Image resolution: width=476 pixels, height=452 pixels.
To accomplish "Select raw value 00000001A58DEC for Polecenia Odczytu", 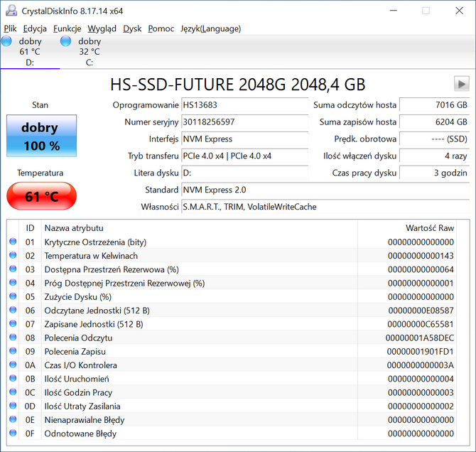I will point(420,338).
